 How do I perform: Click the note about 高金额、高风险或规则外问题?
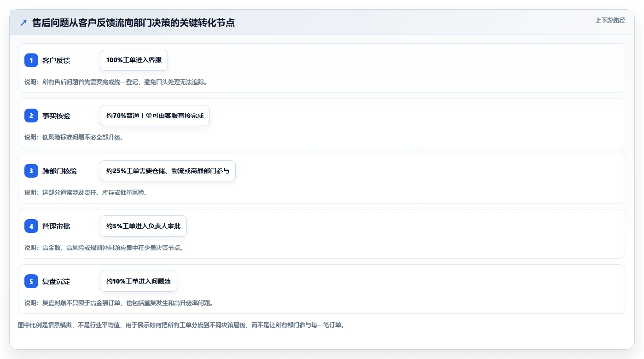(x=104, y=248)
